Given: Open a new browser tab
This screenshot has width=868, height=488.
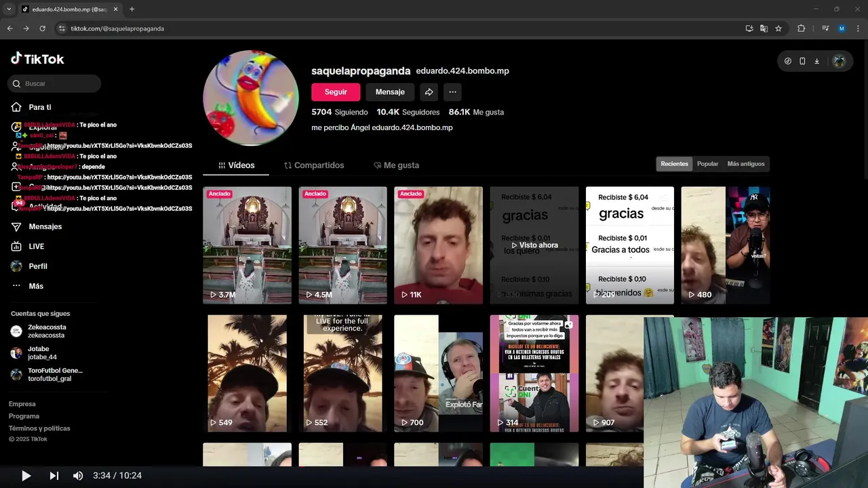Looking at the screenshot, I should [x=132, y=9].
